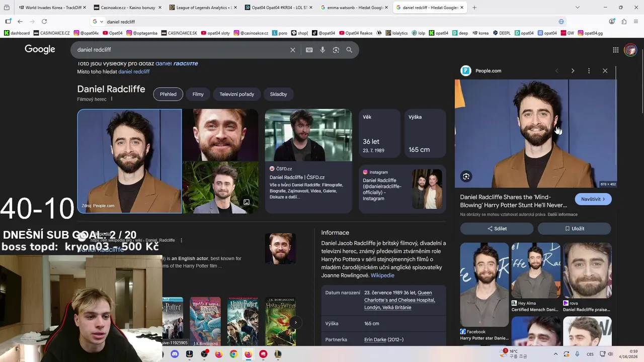Click the Navštívit button
This screenshot has height=362, width=644.
[x=593, y=199]
